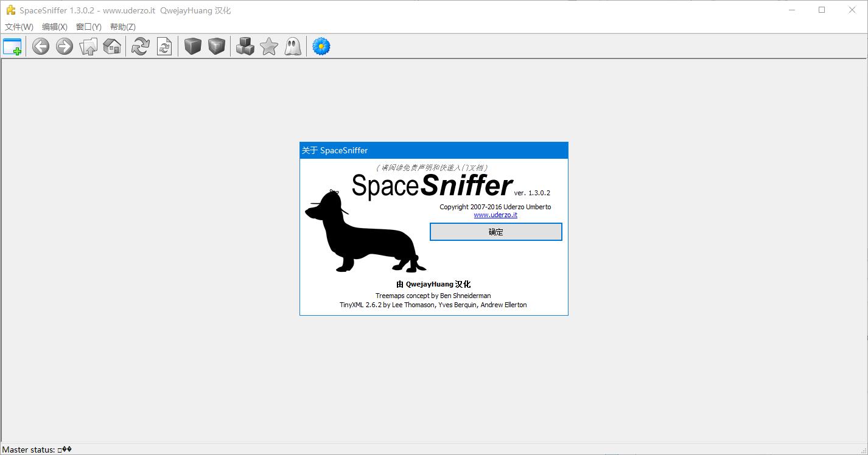Image resolution: width=868 pixels, height=455 pixels.
Task: Go up one level with folder-arrow icon
Action: [88, 46]
